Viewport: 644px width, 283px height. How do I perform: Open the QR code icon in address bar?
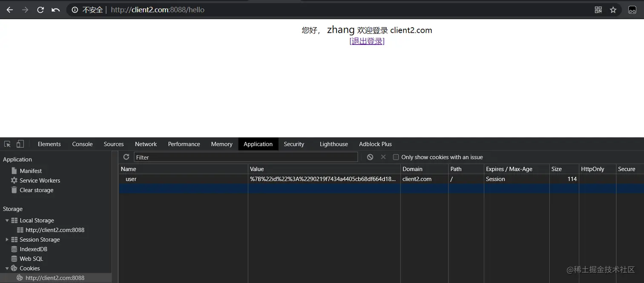[x=598, y=10]
